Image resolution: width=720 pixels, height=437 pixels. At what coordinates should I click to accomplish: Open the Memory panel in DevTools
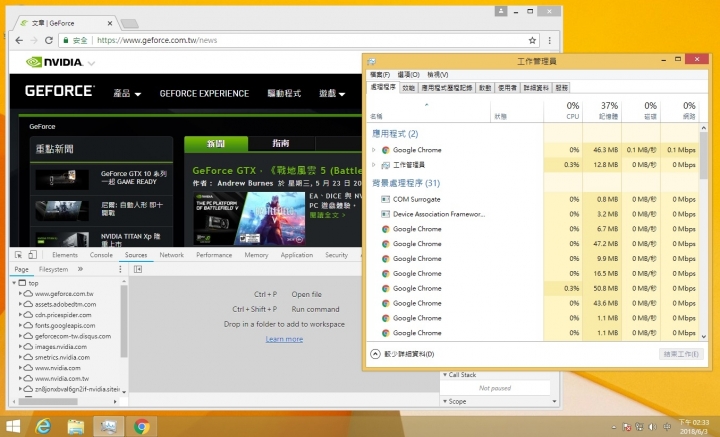(x=256, y=255)
